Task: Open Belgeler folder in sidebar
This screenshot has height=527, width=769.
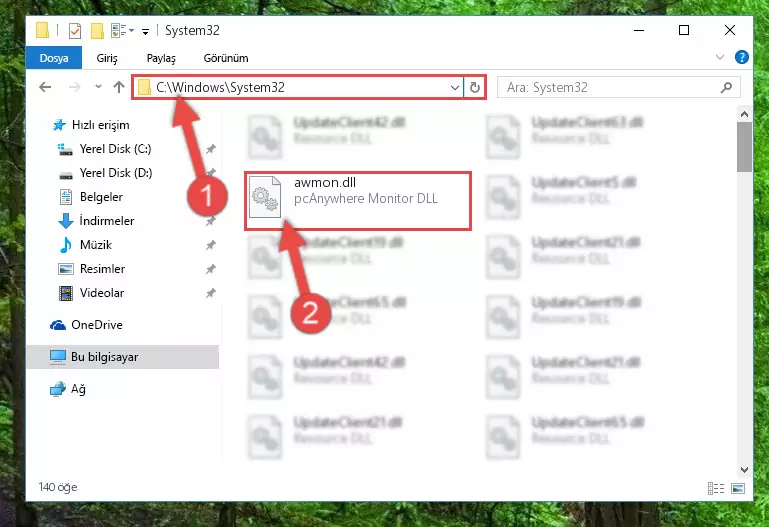Action: [x=91, y=197]
